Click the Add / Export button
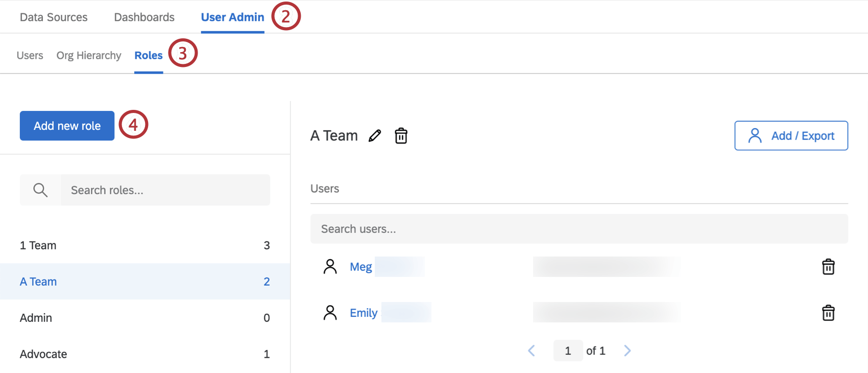 [x=791, y=135]
